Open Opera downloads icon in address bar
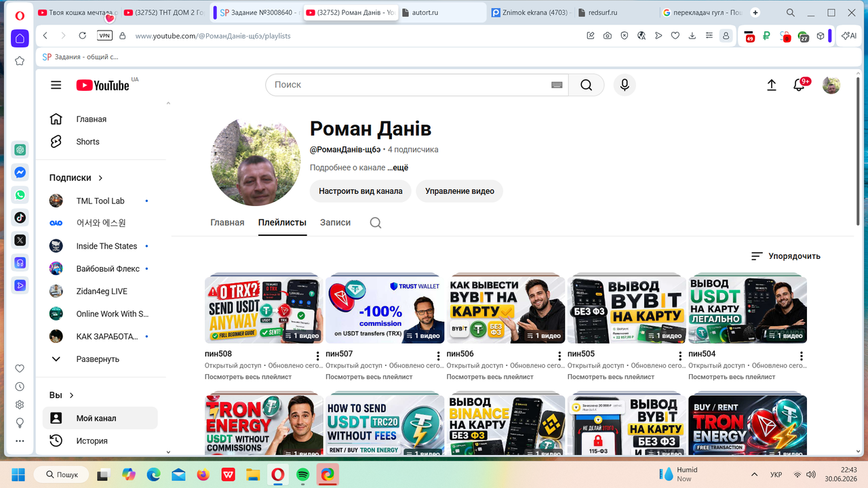 (692, 35)
